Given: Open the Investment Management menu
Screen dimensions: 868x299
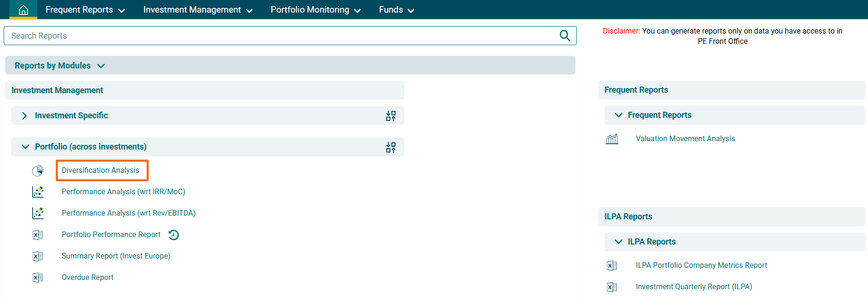Looking at the screenshot, I should 198,10.
